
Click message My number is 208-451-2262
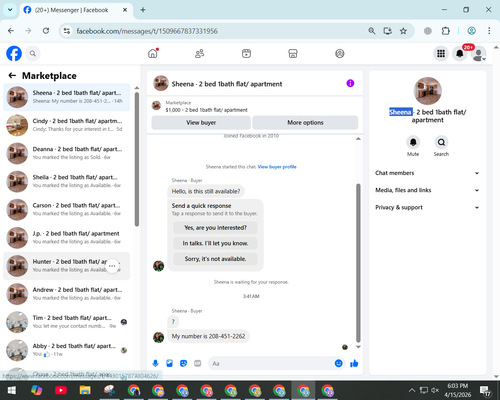pyautogui.click(x=208, y=336)
